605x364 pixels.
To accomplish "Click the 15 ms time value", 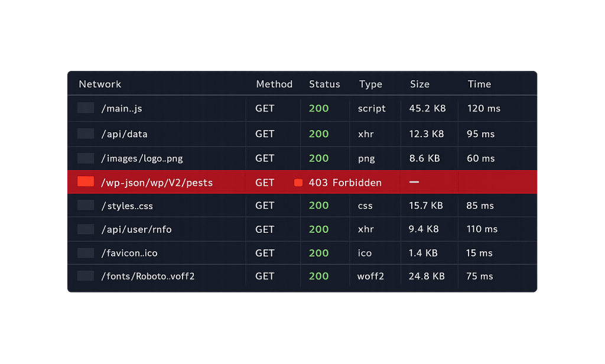I will (x=479, y=253).
